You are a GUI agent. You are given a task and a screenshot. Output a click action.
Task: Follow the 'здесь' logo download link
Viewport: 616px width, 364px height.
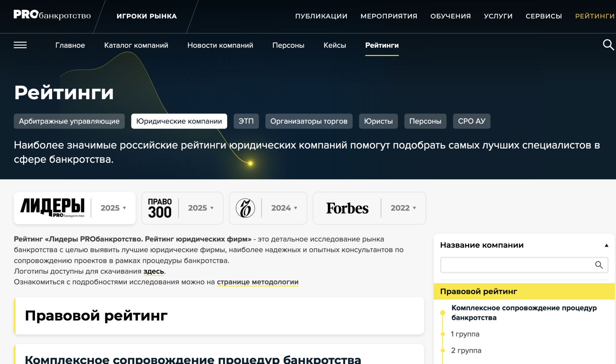click(x=154, y=271)
